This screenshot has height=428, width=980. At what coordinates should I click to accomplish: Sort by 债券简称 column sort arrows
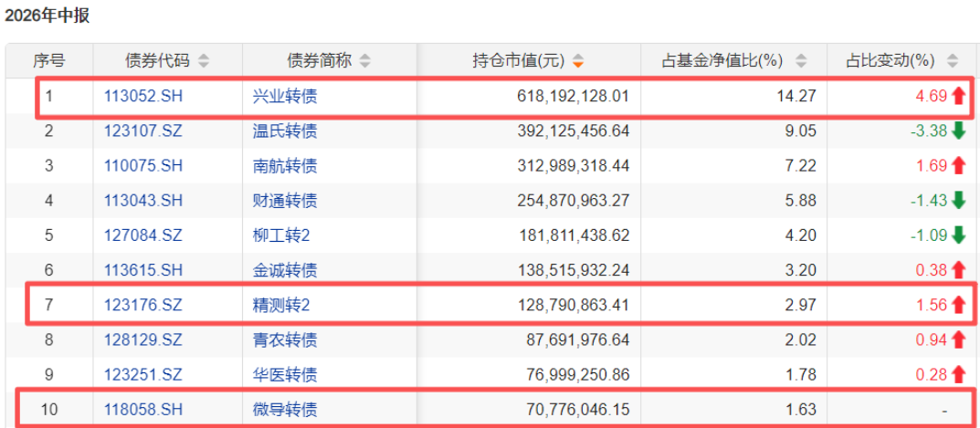tap(365, 60)
